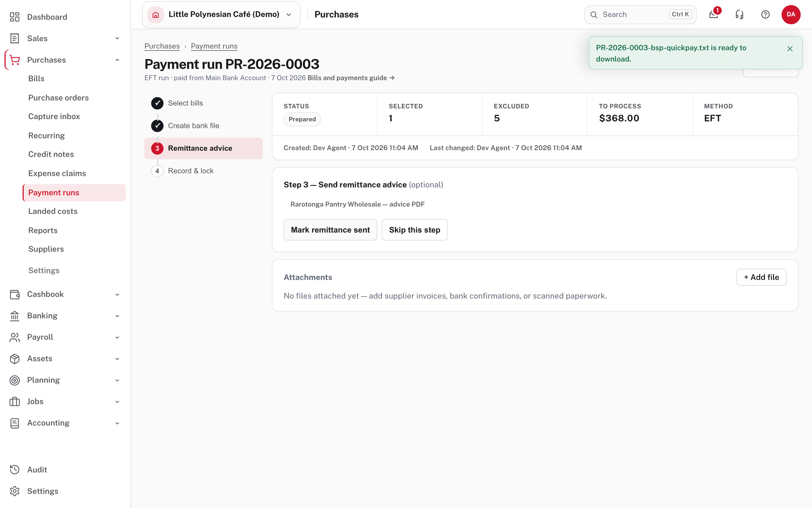The image size is (812, 508).
Task: Open the Dashboard icon in sidebar
Action: click(14, 17)
